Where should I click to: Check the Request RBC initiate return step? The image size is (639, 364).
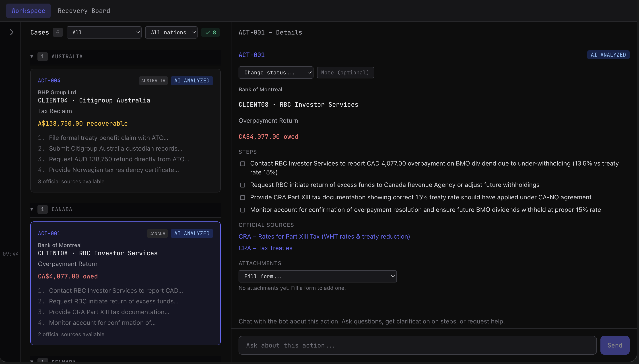(242, 185)
